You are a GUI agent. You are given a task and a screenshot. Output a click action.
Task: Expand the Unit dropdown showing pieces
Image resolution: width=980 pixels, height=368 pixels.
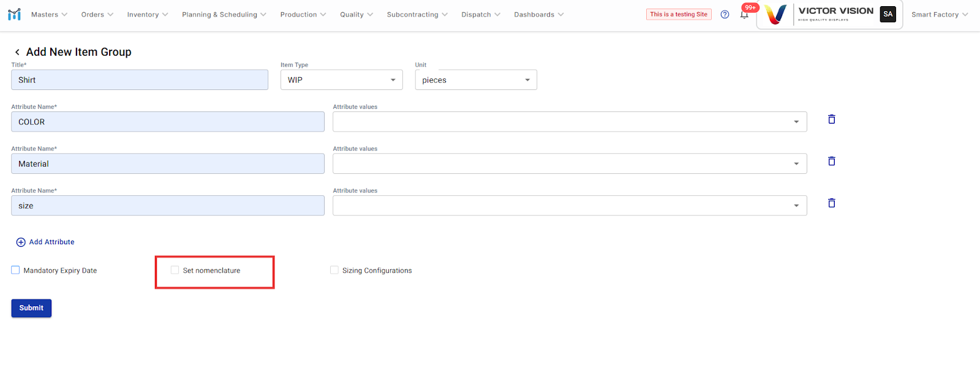coord(475,80)
